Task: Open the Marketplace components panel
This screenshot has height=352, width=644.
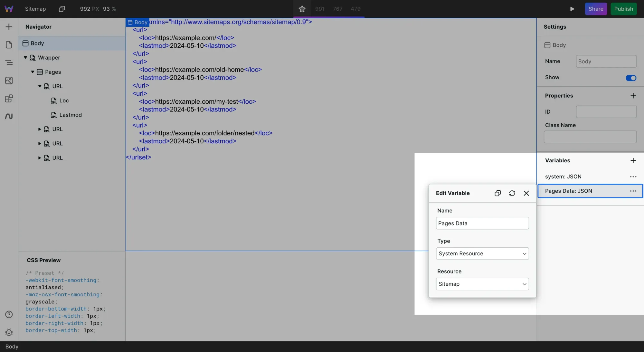Action: tap(9, 99)
